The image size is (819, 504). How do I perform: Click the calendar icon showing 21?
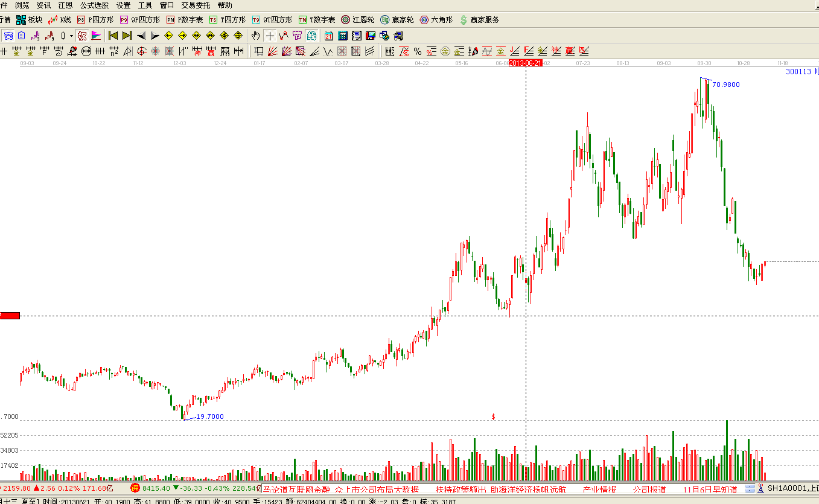330,36
